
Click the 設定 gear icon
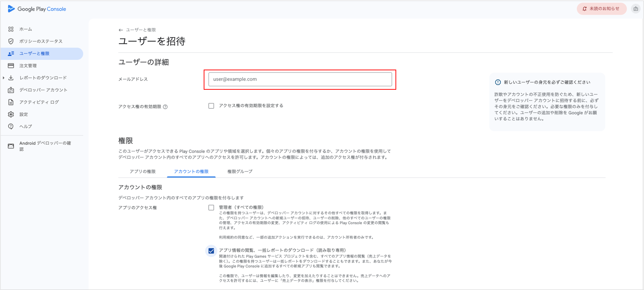[x=11, y=114]
